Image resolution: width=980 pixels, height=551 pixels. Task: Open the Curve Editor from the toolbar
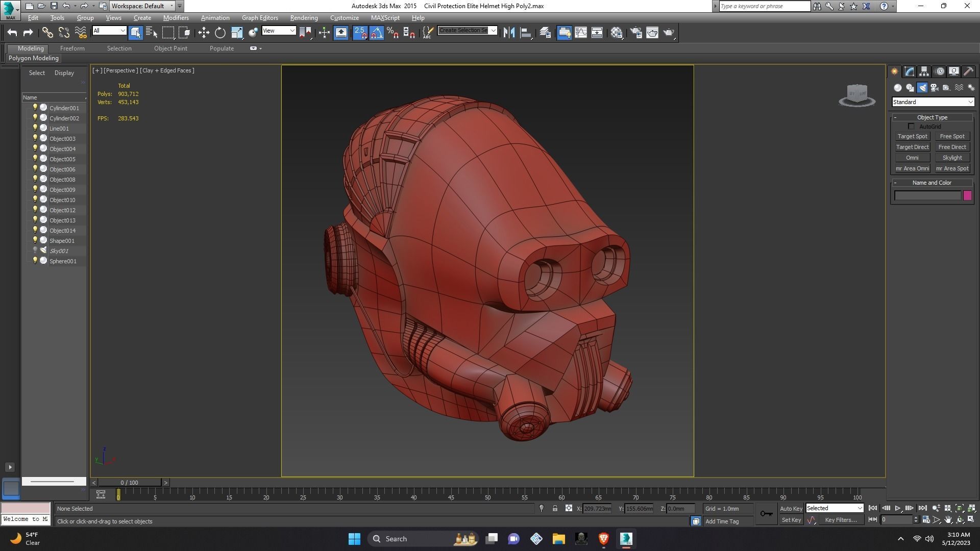[x=581, y=32]
